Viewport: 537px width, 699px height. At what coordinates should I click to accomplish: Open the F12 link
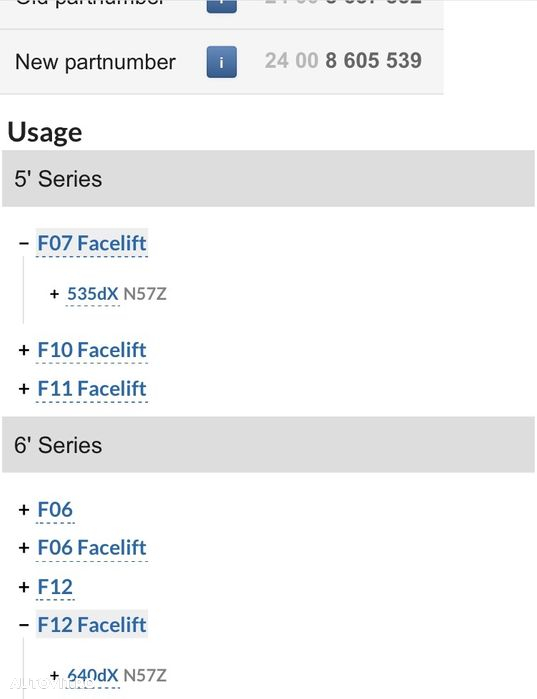pyautogui.click(x=55, y=587)
